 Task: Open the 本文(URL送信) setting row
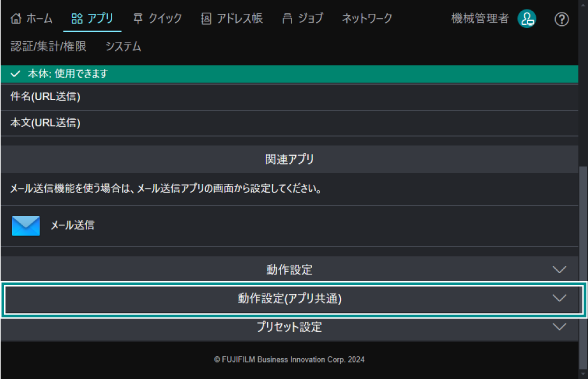click(x=290, y=123)
